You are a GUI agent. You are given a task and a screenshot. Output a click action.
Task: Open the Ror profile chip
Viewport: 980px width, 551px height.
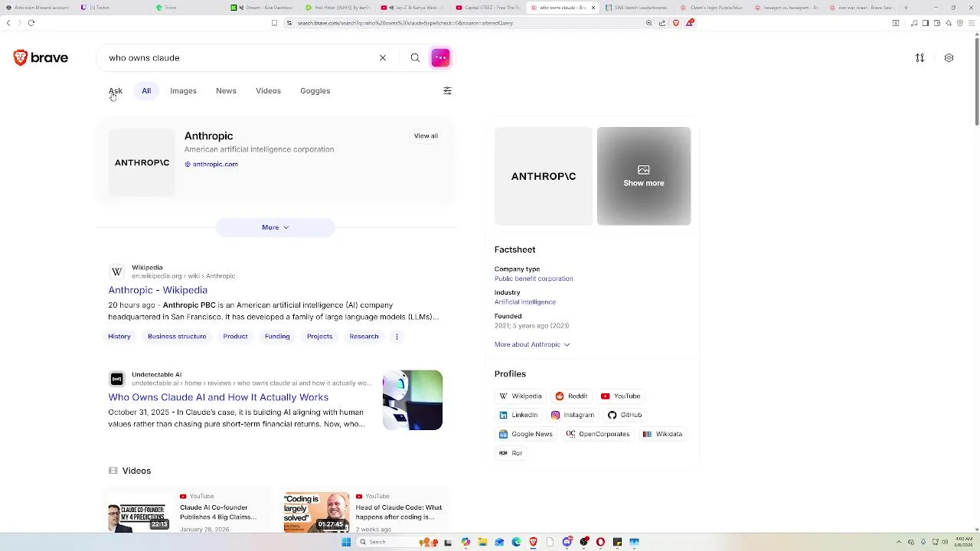point(511,453)
